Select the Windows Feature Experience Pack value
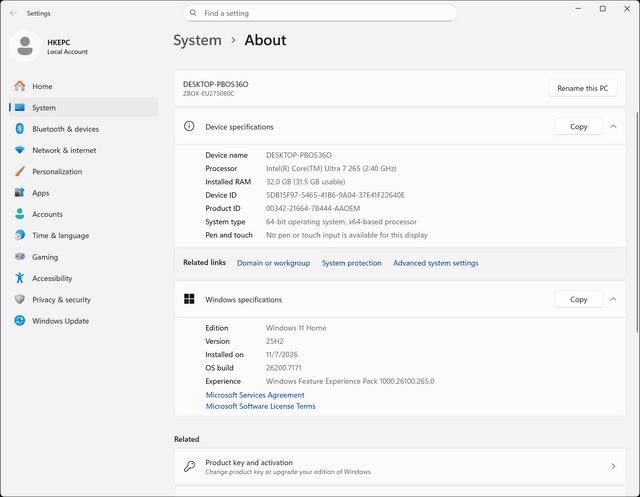This screenshot has height=497, width=640. (x=350, y=381)
